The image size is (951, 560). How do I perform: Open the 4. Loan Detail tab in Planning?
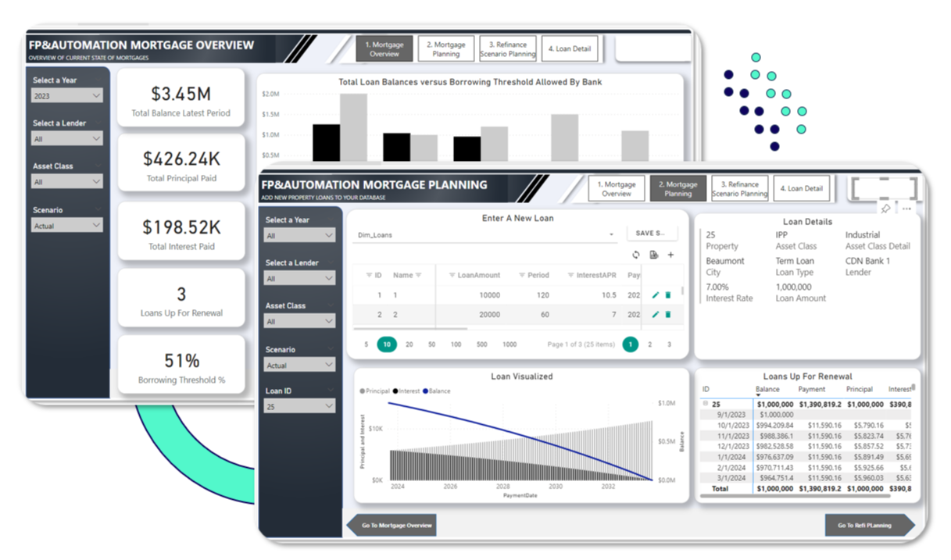click(802, 188)
